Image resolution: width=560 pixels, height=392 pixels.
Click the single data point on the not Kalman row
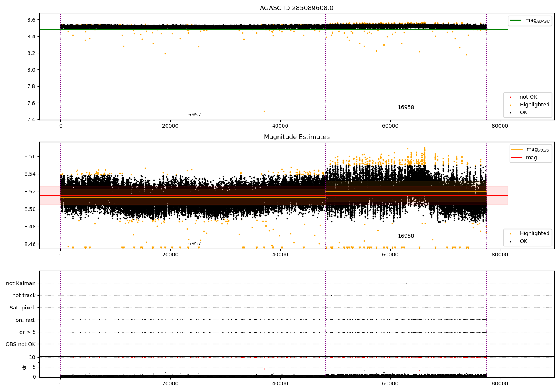407,283
